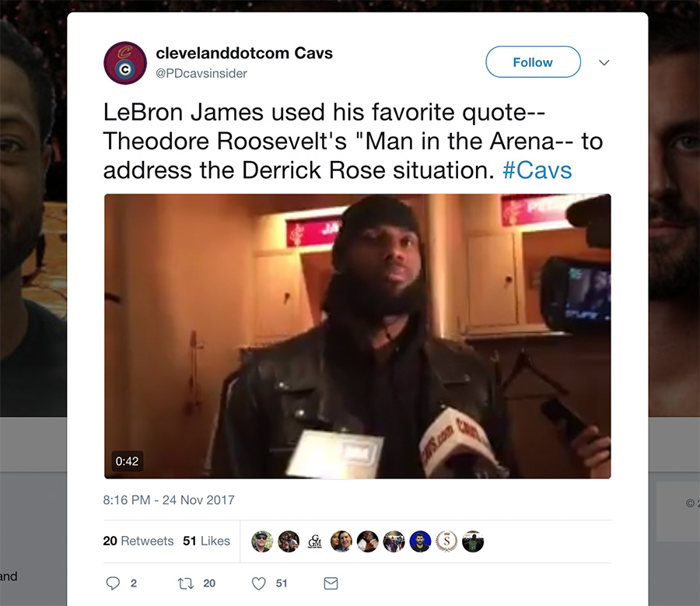Like the tweet with the heart icon

click(259, 583)
